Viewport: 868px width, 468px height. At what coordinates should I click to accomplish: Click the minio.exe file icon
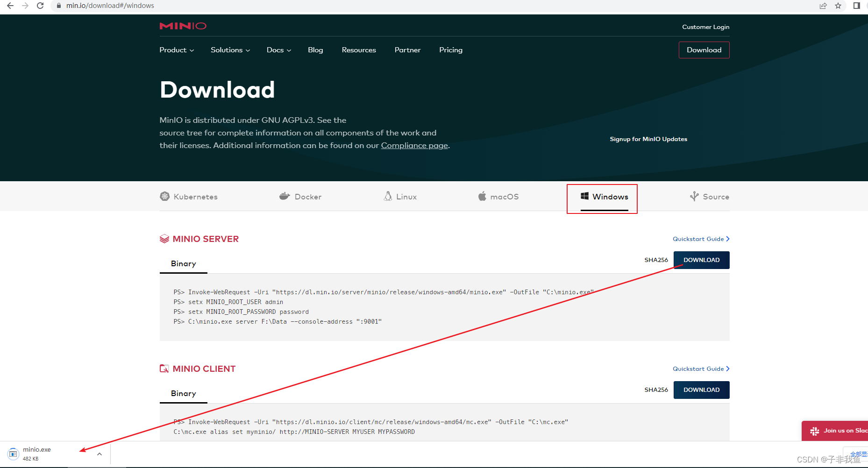click(13, 454)
